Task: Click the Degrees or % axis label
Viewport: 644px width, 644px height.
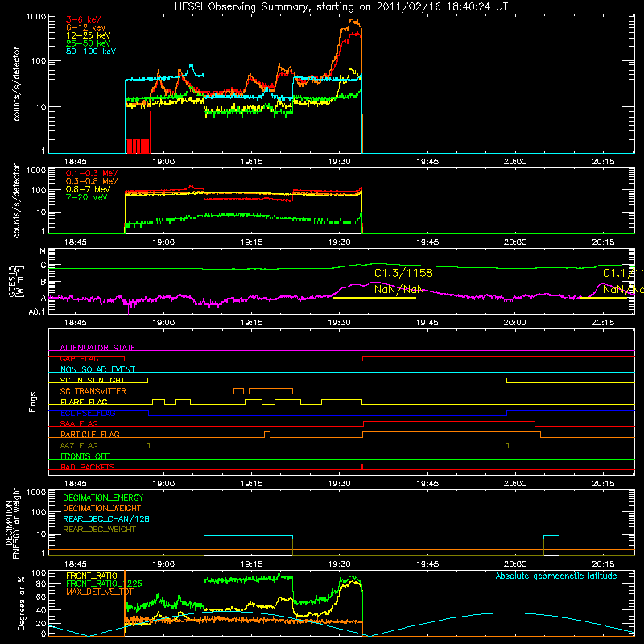Action: tap(21, 603)
